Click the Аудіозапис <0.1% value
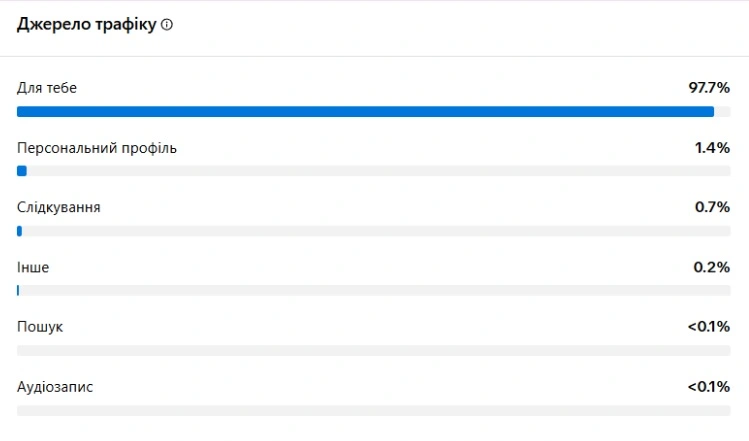Image resolution: width=749 pixels, height=441 pixels. tap(709, 386)
